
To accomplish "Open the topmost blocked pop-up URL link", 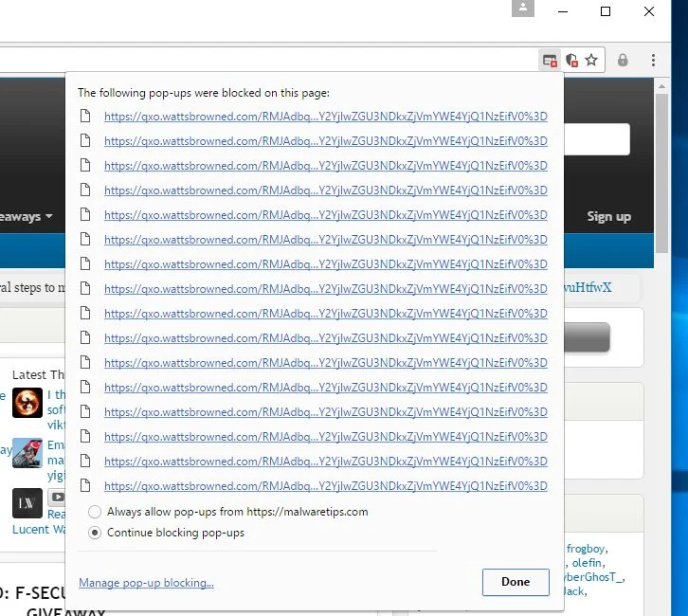I will [x=326, y=117].
